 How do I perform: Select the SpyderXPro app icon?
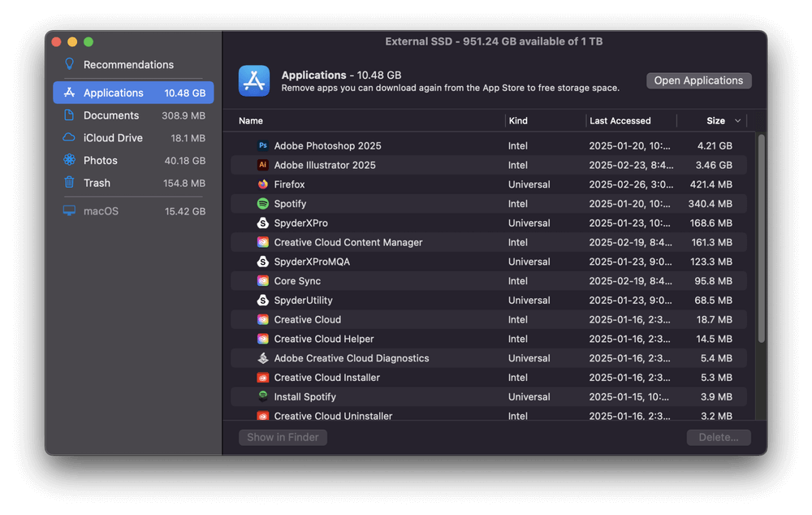tap(263, 223)
